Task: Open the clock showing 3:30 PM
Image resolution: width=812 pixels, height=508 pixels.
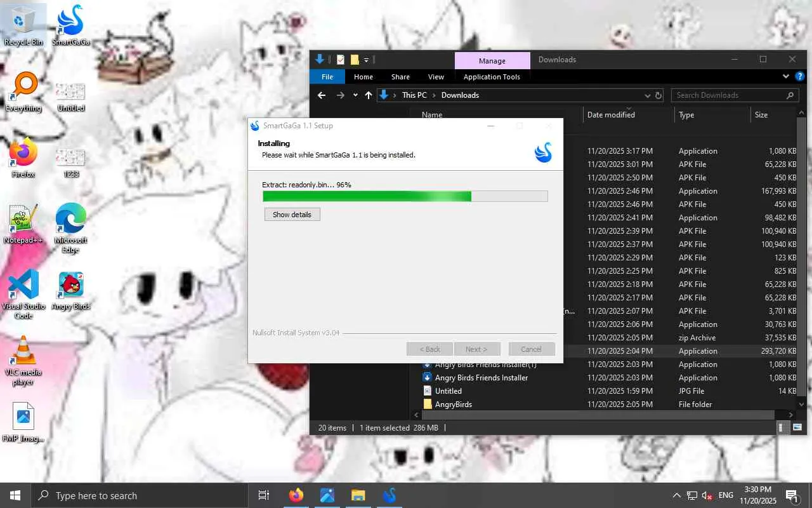Action: [x=757, y=495]
